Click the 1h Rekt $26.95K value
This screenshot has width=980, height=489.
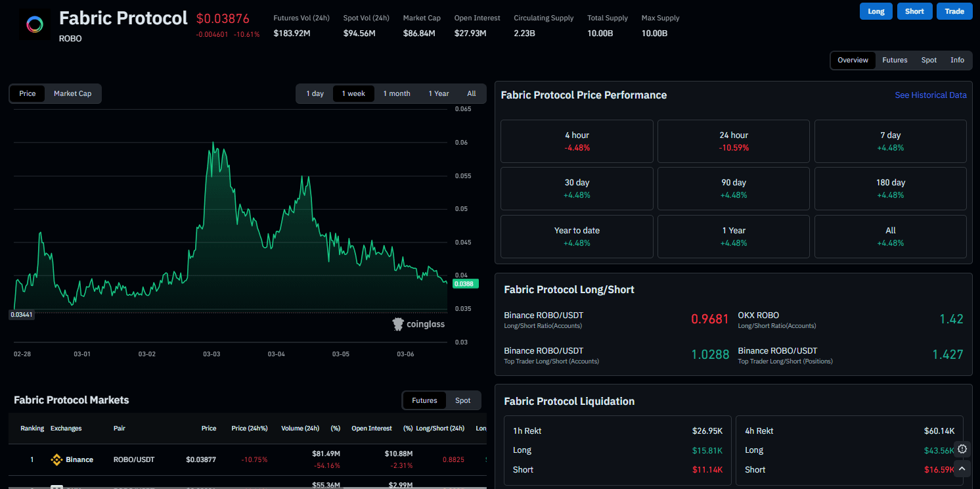(x=707, y=431)
